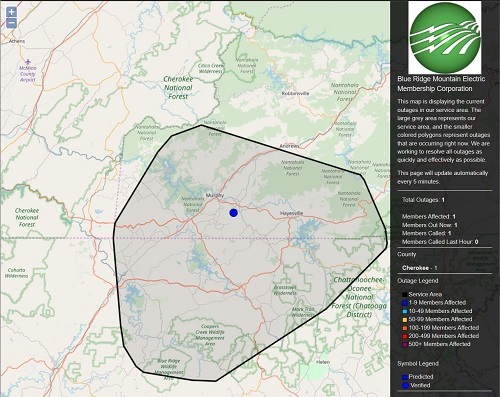Image resolution: width=500 pixels, height=397 pixels.
Task: Click the Members Called Last Hour line
Action: [x=440, y=242]
